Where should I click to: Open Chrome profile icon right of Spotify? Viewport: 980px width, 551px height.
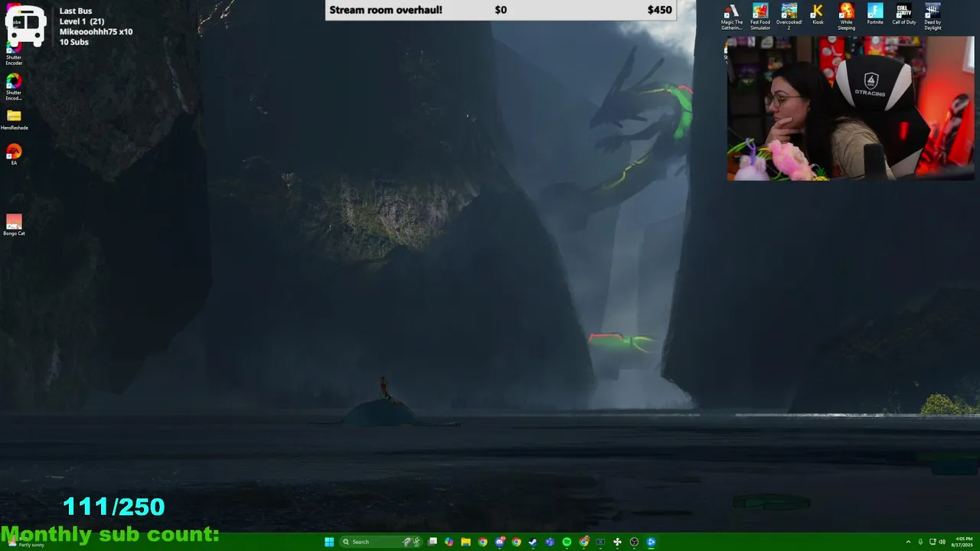pyautogui.click(x=583, y=542)
